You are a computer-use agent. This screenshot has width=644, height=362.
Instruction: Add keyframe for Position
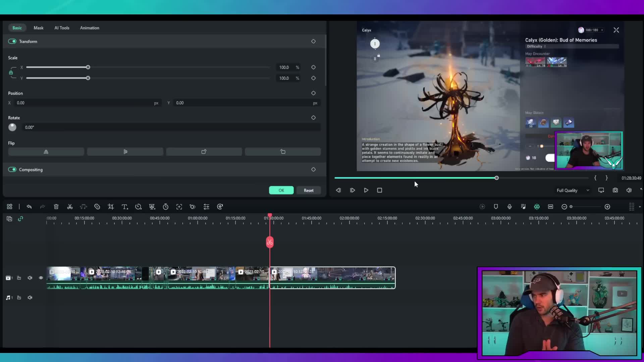click(313, 93)
